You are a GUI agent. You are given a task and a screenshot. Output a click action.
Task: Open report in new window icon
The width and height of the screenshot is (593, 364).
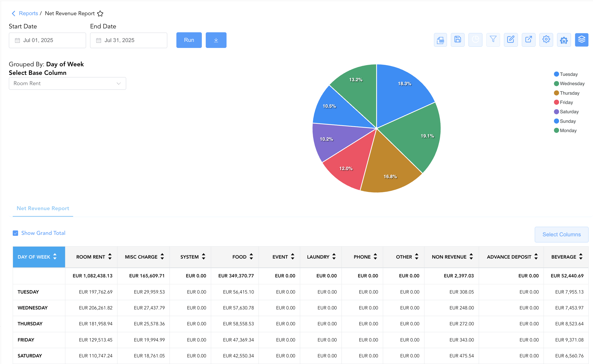click(x=528, y=40)
